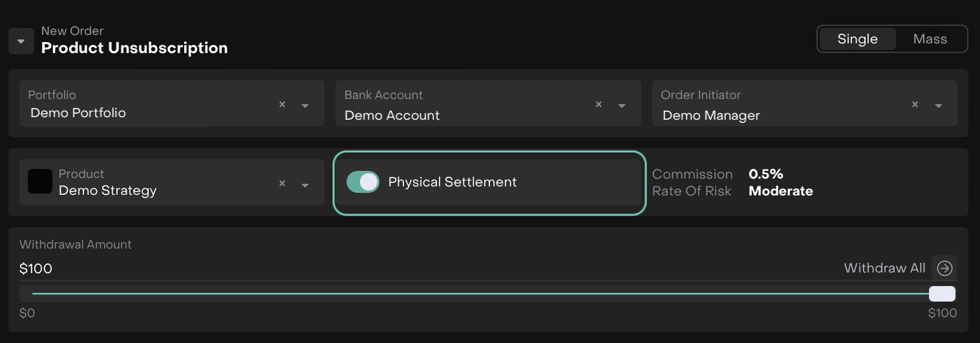Open the Portfolio dropdown arrow
This screenshot has height=343, width=980.
coord(305,105)
